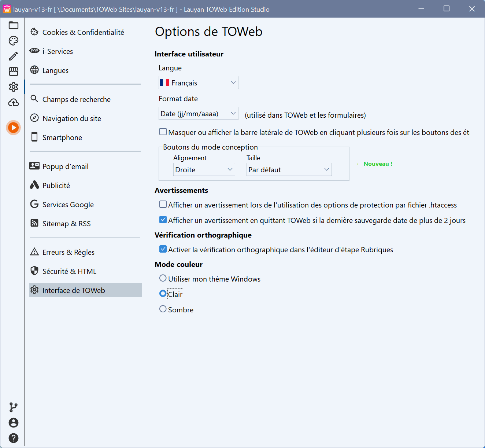Open the user account icon
The image size is (485, 448).
[x=13, y=423]
